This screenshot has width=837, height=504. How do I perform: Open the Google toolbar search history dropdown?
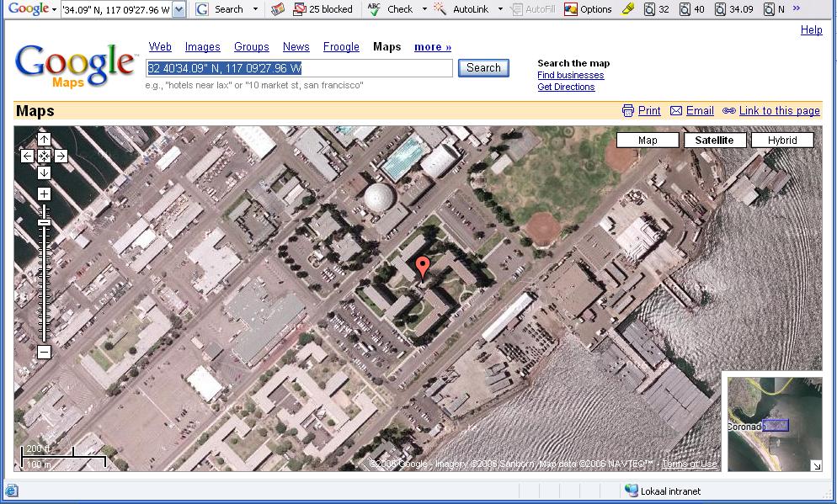[179, 9]
